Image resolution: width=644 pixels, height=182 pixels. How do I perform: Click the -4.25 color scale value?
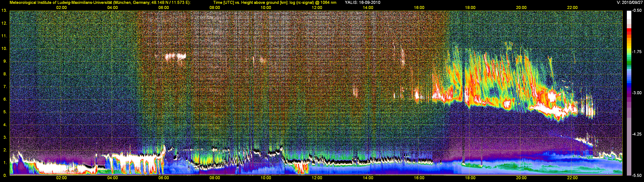point(637,134)
